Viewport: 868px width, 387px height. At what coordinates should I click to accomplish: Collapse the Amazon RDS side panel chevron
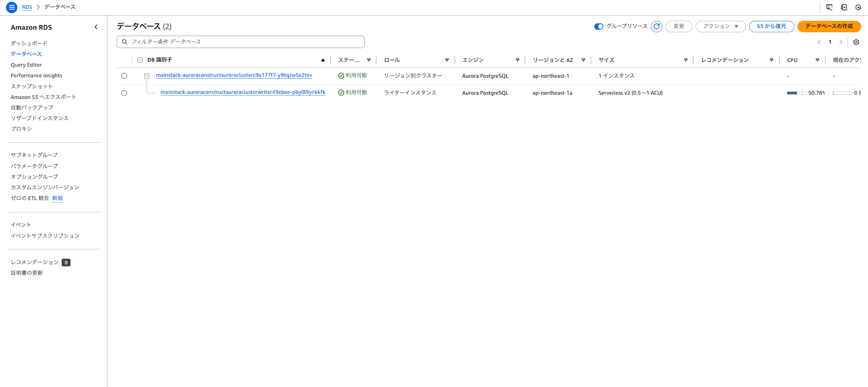pyautogui.click(x=96, y=27)
